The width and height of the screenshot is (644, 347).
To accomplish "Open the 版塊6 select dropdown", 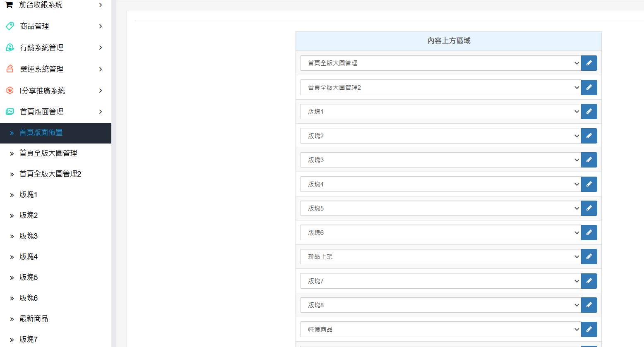I will coord(440,232).
